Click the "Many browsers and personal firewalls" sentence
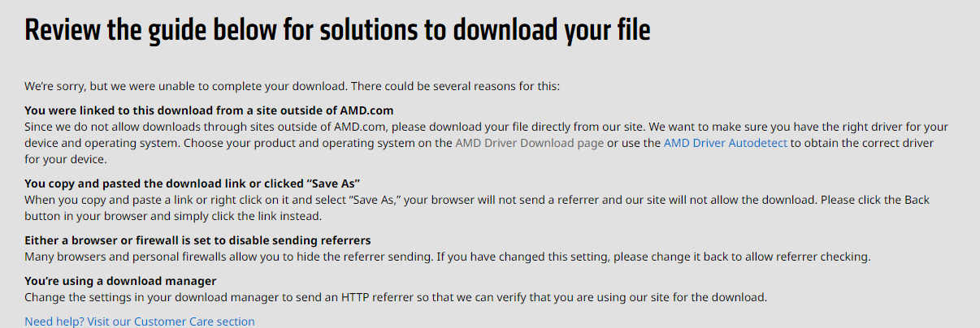 click(x=447, y=257)
